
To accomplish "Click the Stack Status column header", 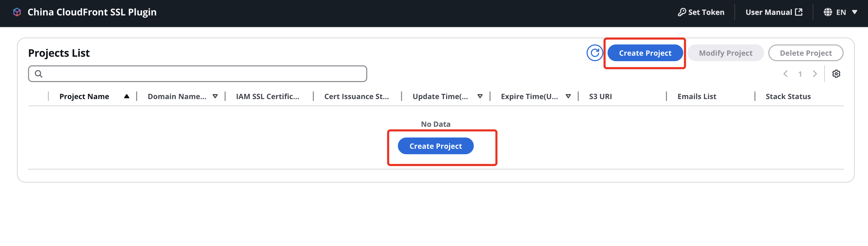I will pyautogui.click(x=788, y=96).
